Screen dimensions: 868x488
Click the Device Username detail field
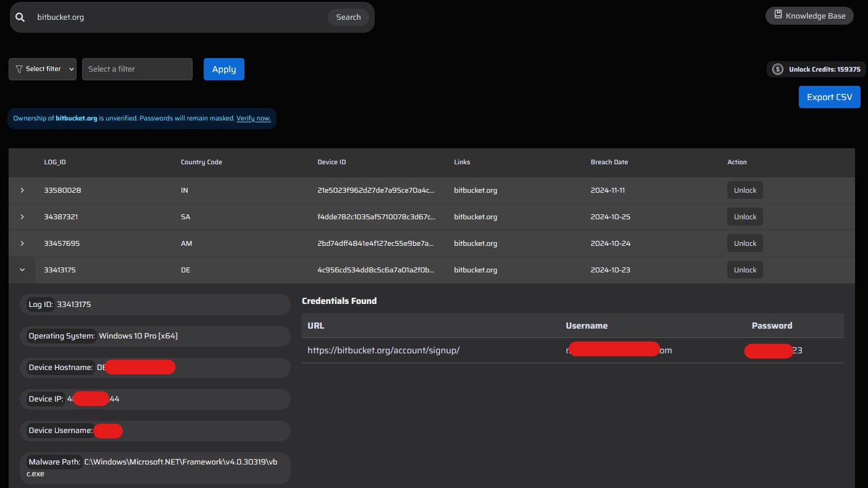(x=156, y=431)
